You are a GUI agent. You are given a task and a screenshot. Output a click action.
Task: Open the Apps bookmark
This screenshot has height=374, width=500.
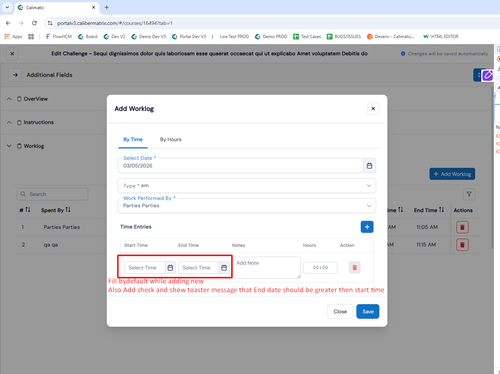[13, 37]
